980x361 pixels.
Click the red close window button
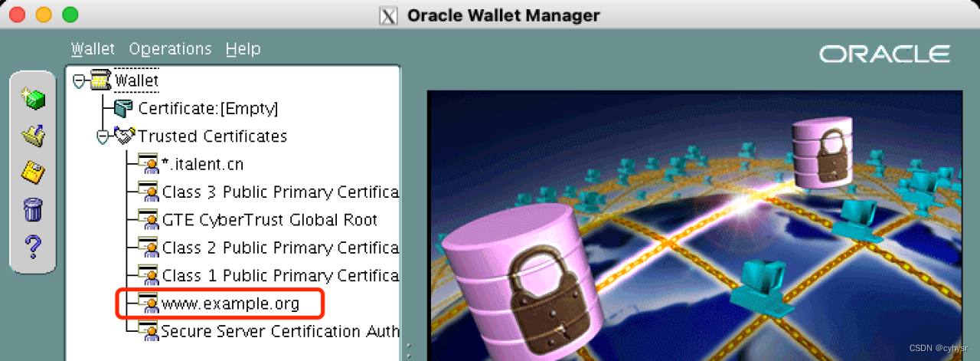pos(18,15)
